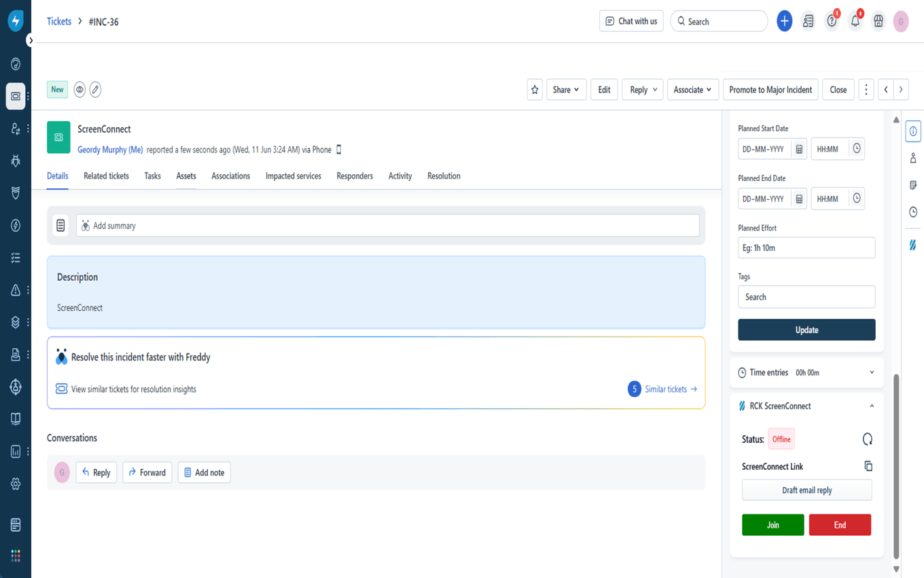Open the Reply dropdown in toolbar

pos(642,90)
